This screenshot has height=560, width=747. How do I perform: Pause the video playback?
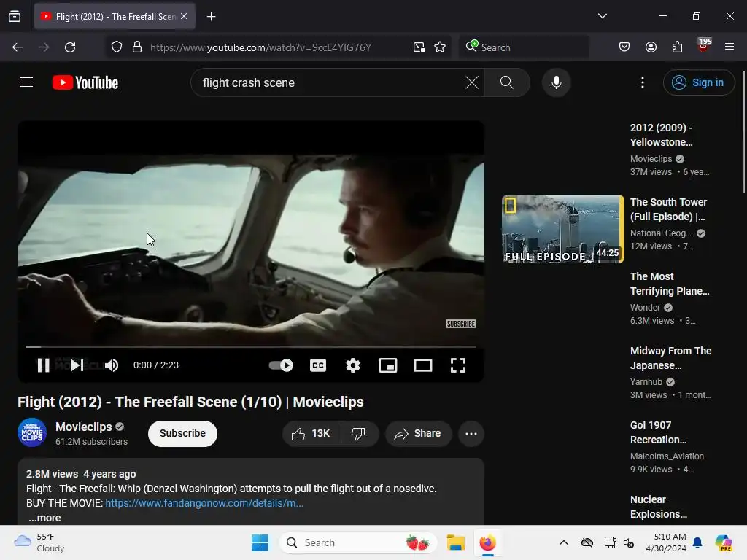click(x=43, y=365)
